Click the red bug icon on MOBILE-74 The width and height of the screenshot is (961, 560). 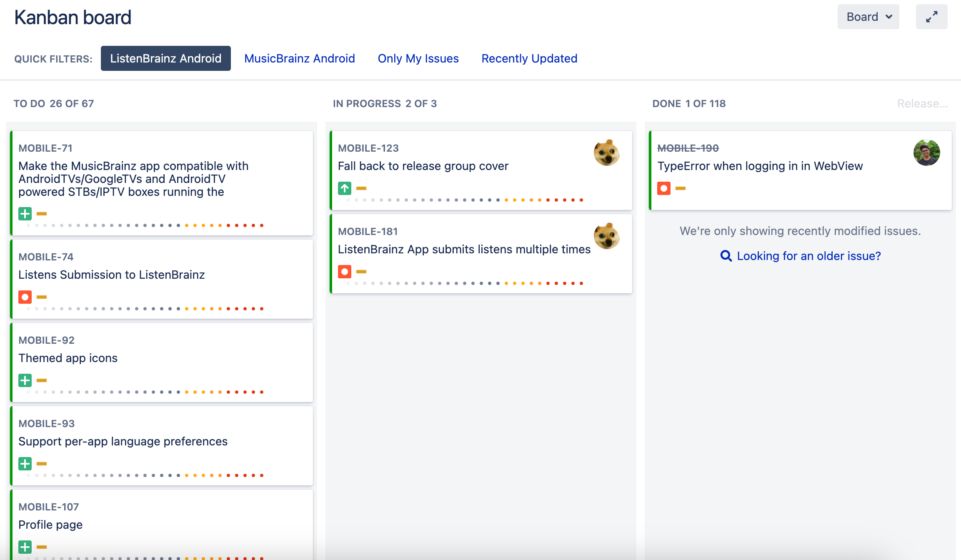click(x=25, y=297)
